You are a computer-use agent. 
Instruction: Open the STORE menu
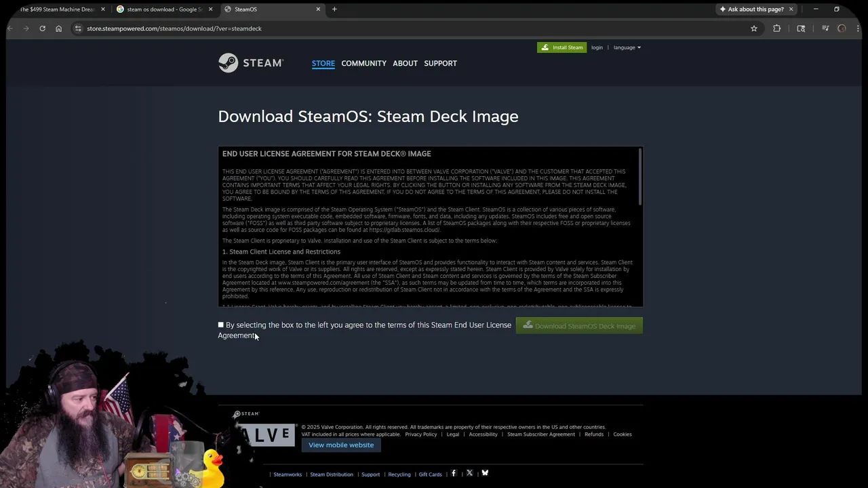point(323,63)
